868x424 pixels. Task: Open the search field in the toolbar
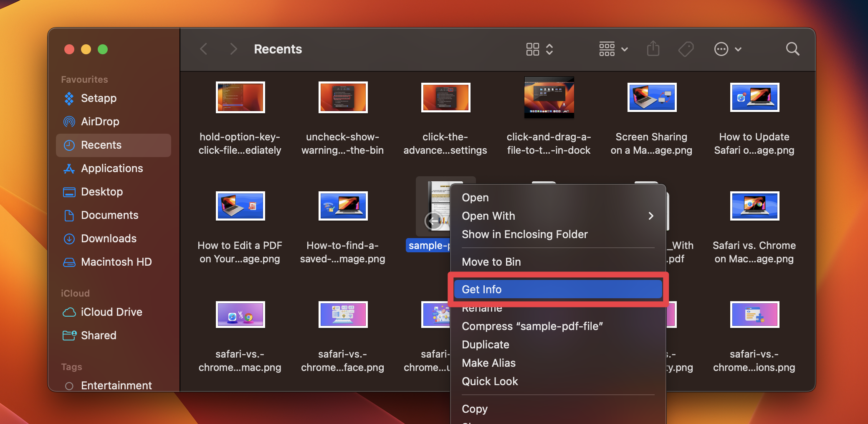pos(792,49)
